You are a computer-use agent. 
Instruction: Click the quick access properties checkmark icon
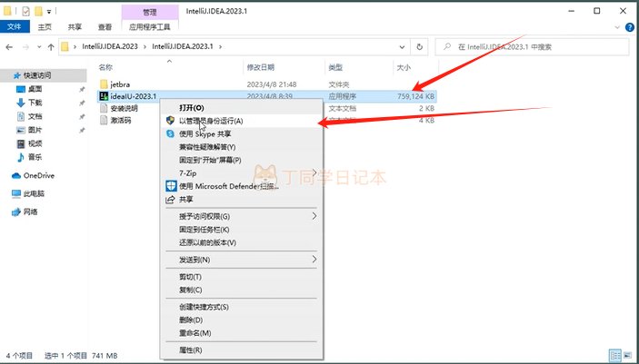pos(26,11)
